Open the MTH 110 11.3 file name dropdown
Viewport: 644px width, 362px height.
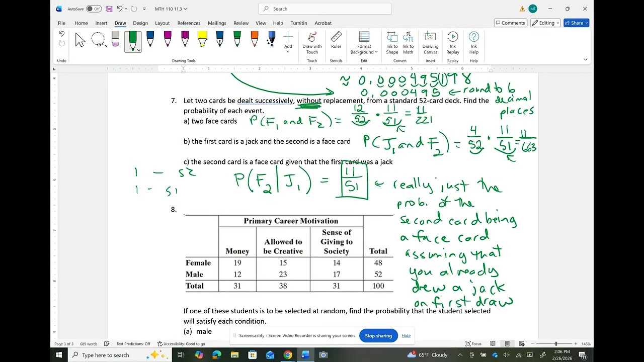tap(171, 9)
